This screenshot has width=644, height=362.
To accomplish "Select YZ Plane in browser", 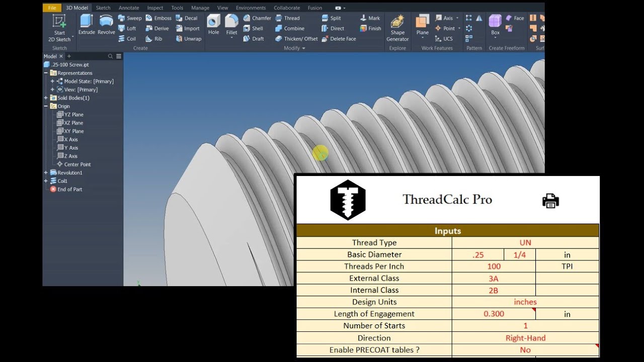I will (70, 115).
